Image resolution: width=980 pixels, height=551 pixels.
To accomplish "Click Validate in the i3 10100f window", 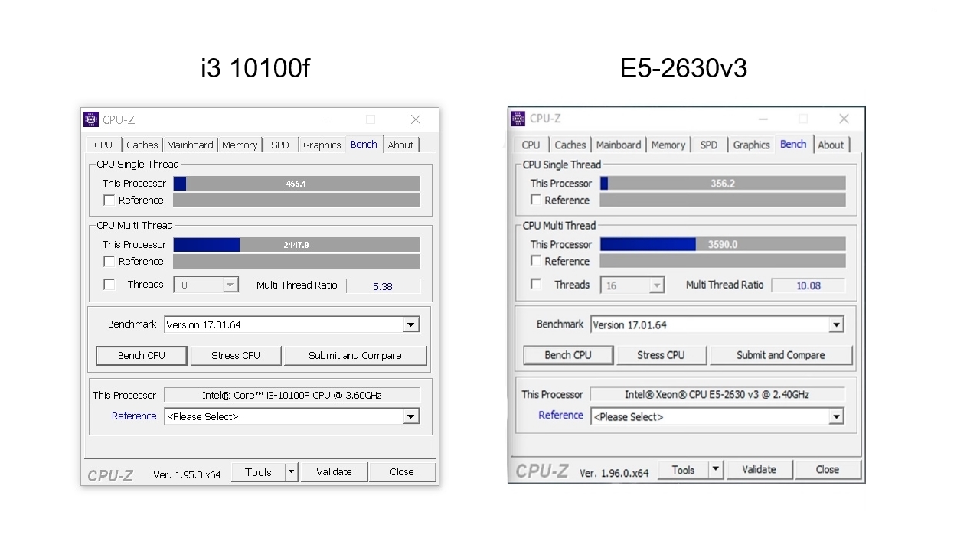I will tap(334, 472).
